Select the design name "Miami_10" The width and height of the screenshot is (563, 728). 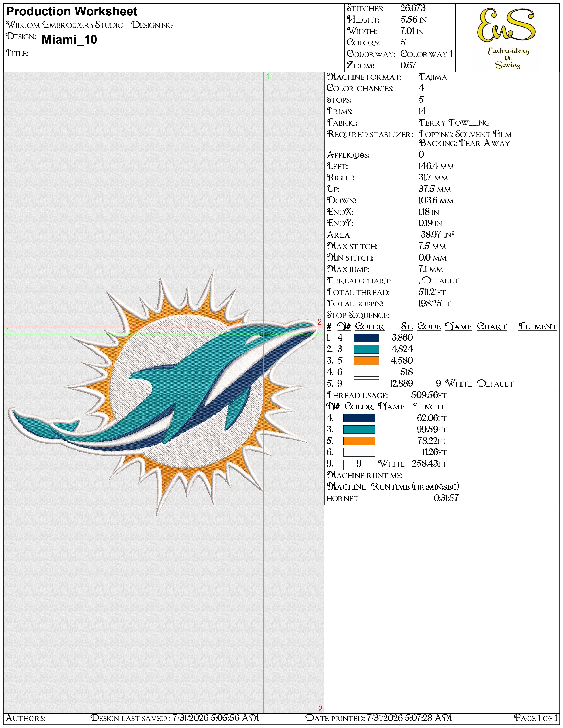point(69,40)
